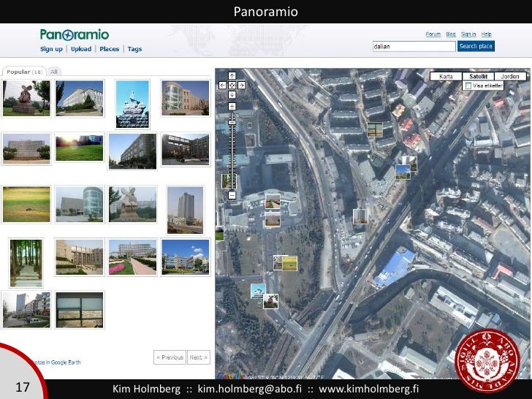The image size is (532, 399).
Task: Zoom out with the minus button
Action: click(232, 195)
